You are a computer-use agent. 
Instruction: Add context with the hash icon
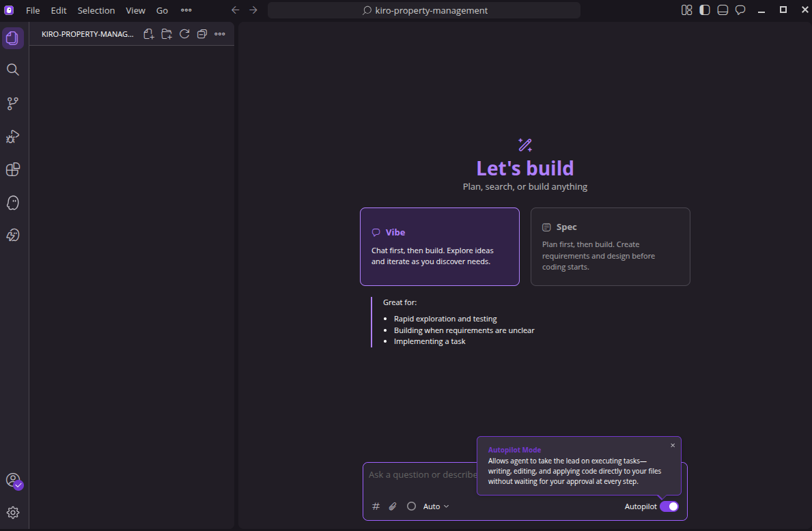tap(376, 506)
